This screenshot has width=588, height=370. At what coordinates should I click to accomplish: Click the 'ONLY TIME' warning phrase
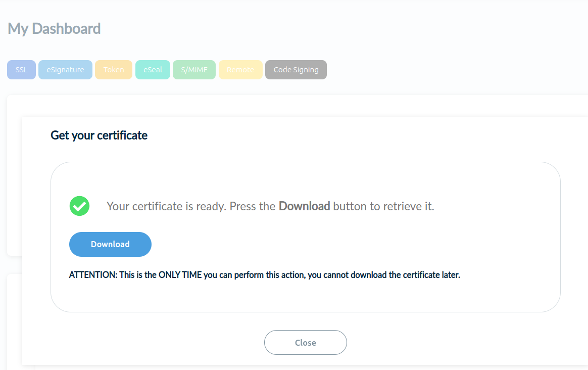tap(180, 275)
